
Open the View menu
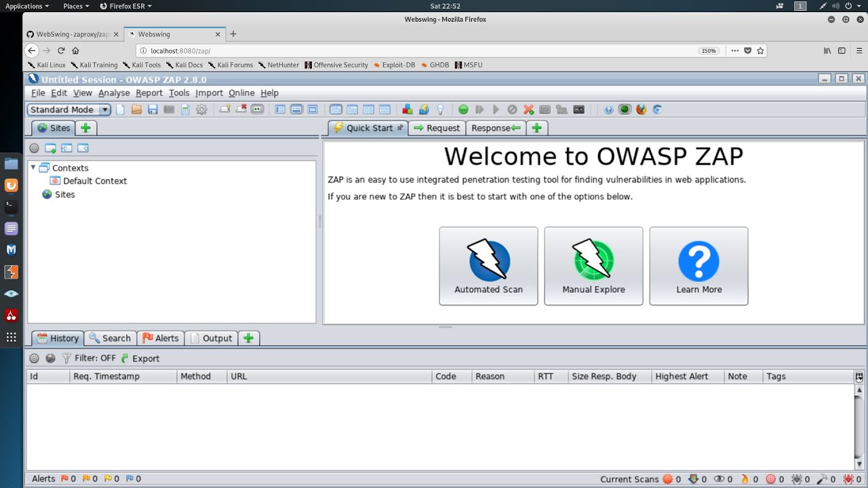(x=83, y=93)
